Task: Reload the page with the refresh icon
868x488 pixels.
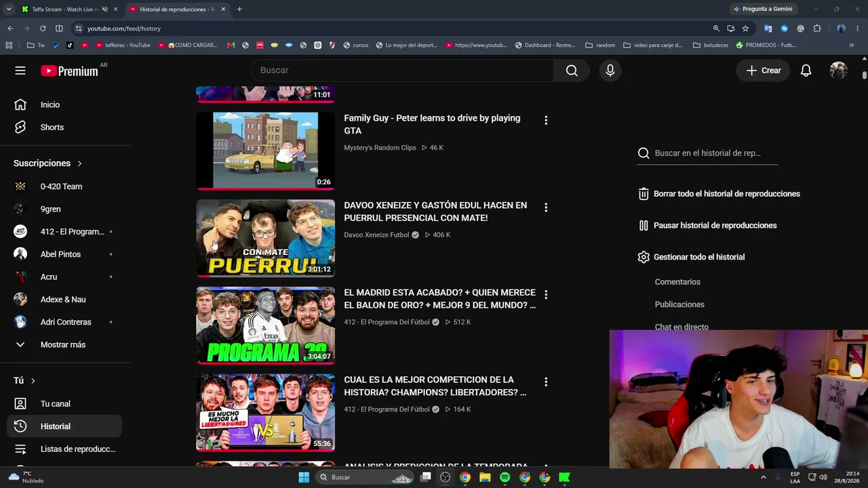Action: tap(43, 28)
